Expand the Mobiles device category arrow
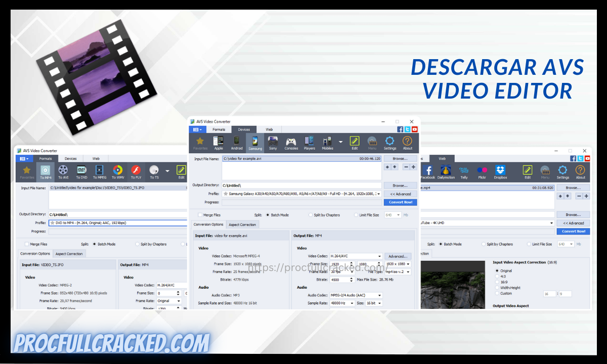Screen dimensions: 607x364 (341, 141)
